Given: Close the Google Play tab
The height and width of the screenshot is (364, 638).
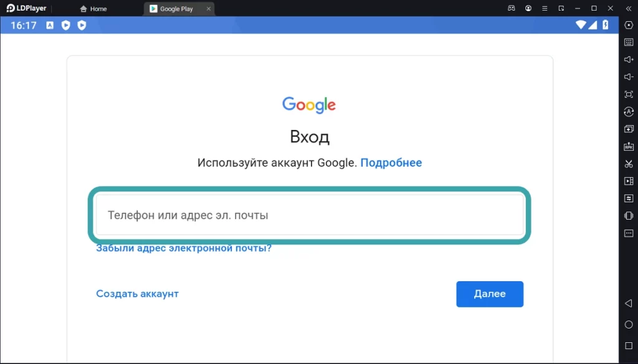Looking at the screenshot, I should 209,9.
